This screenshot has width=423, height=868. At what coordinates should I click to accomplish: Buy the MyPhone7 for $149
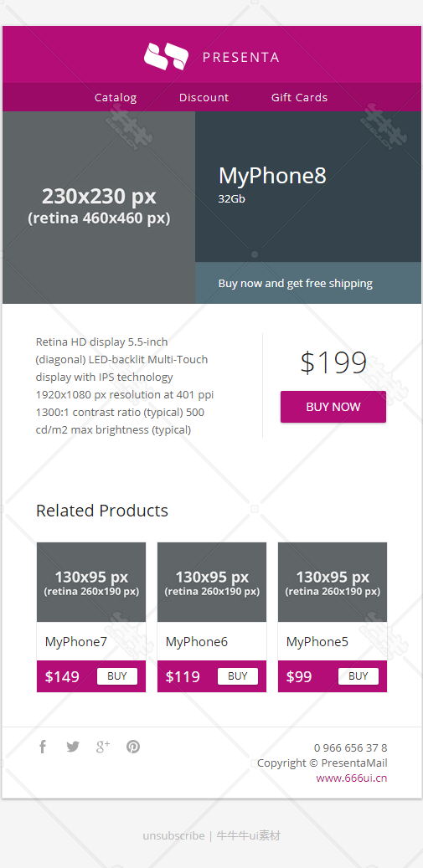coord(117,676)
